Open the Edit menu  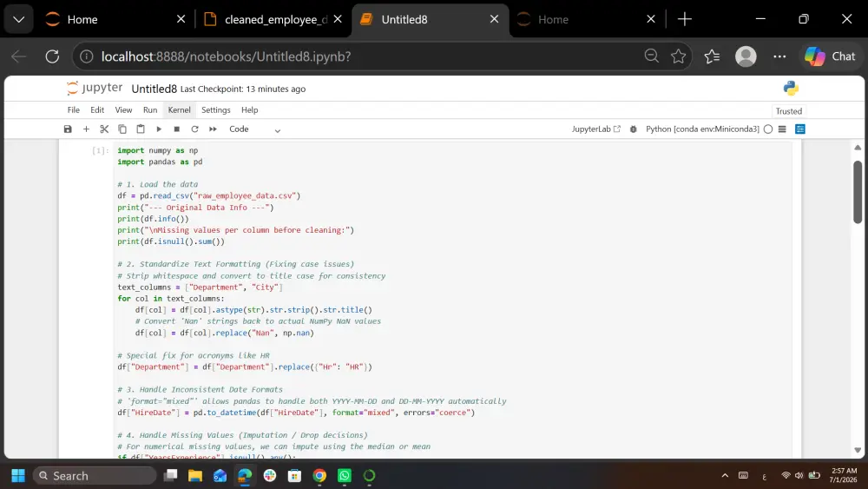pos(97,109)
